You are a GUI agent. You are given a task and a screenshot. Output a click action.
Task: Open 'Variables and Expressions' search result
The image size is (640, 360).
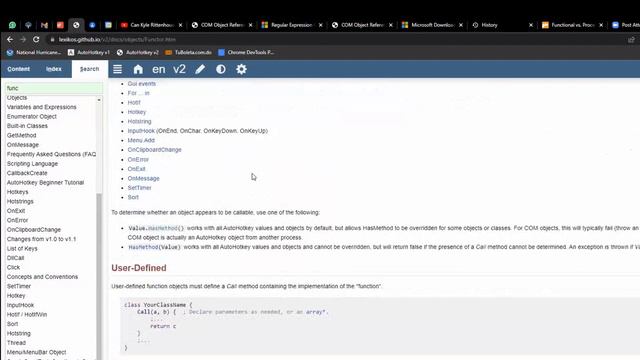(42, 107)
